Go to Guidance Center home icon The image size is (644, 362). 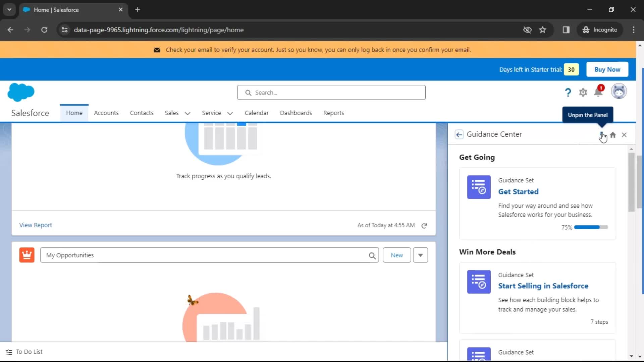point(613,135)
